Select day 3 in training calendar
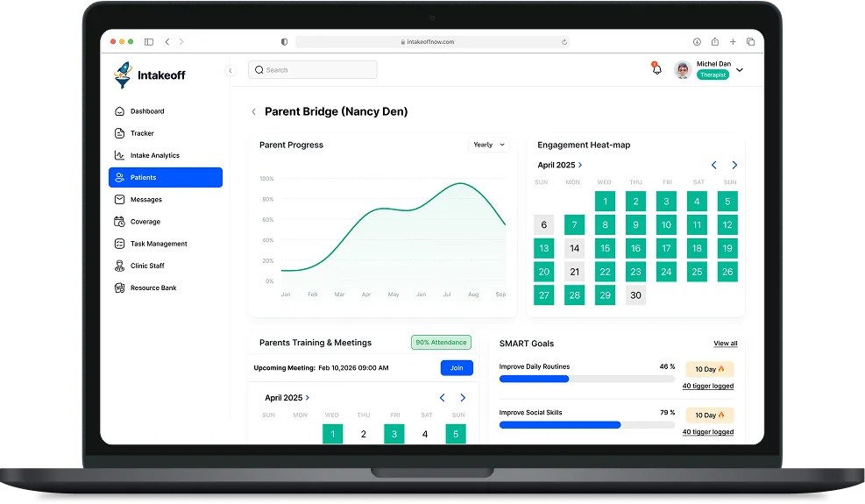 tap(394, 434)
